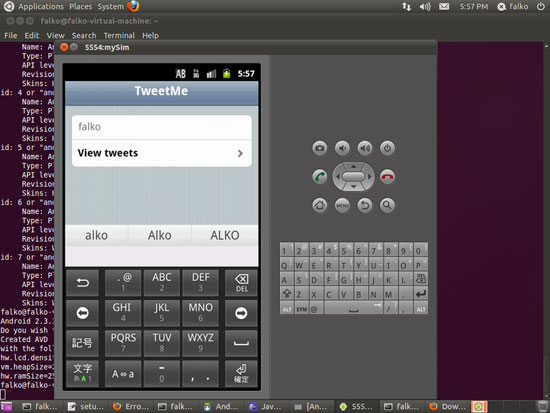The width and height of the screenshot is (550, 413).
Task: Open the Terminal menu in menubar
Action: (119, 35)
